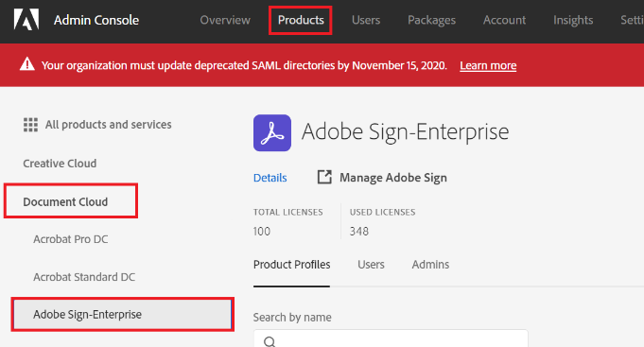Image resolution: width=644 pixels, height=347 pixels.
Task: Click the total licenses value 100
Action: [x=262, y=232]
